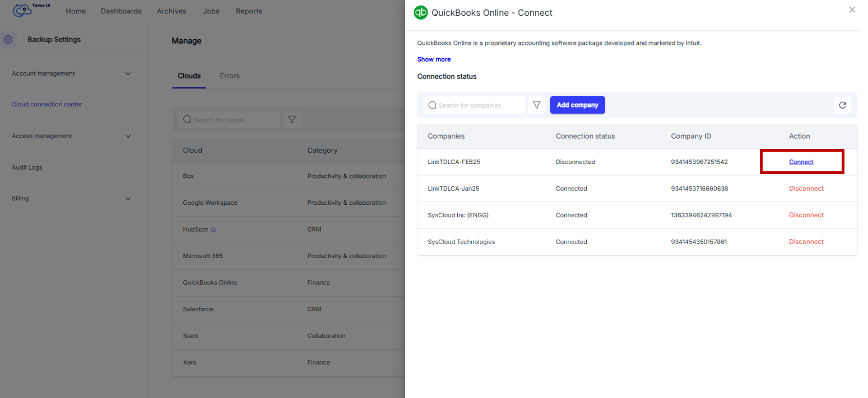Focus the Search for clouds field
The width and height of the screenshot is (868, 398).
point(229,119)
